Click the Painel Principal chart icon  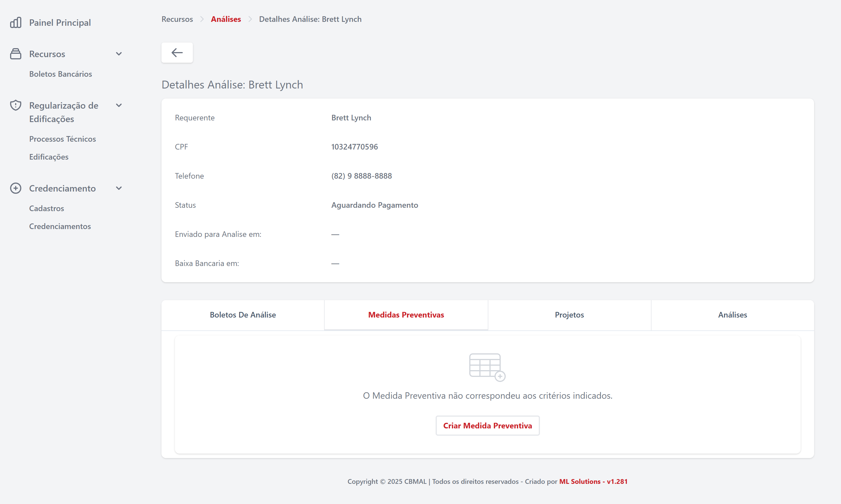coord(16,22)
